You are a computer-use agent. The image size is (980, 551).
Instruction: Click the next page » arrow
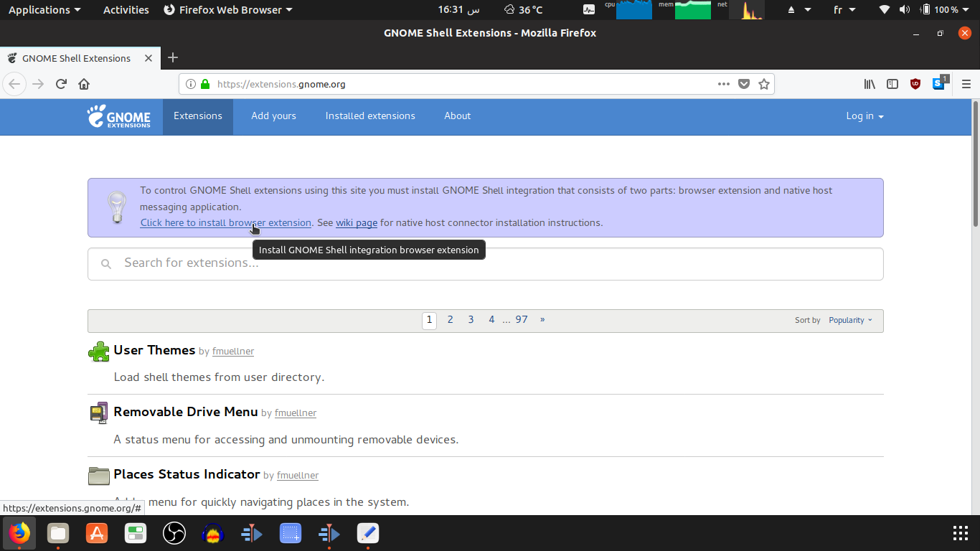542,320
